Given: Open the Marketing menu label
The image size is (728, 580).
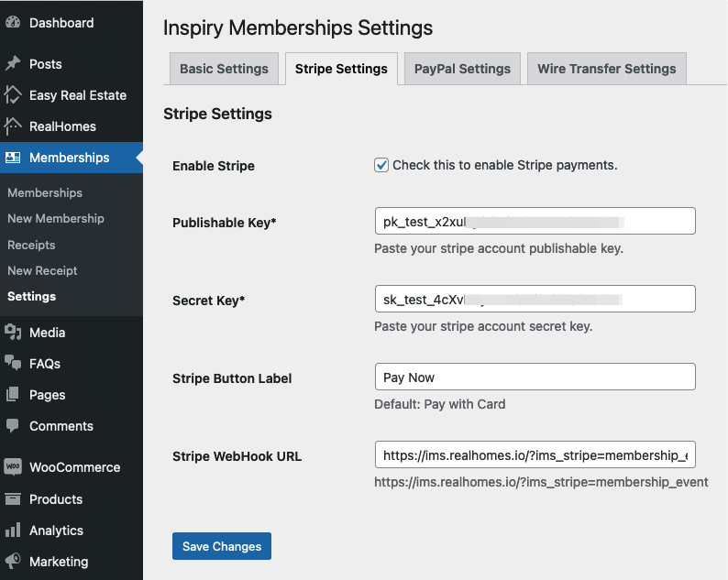Looking at the screenshot, I should (x=59, y=562).
